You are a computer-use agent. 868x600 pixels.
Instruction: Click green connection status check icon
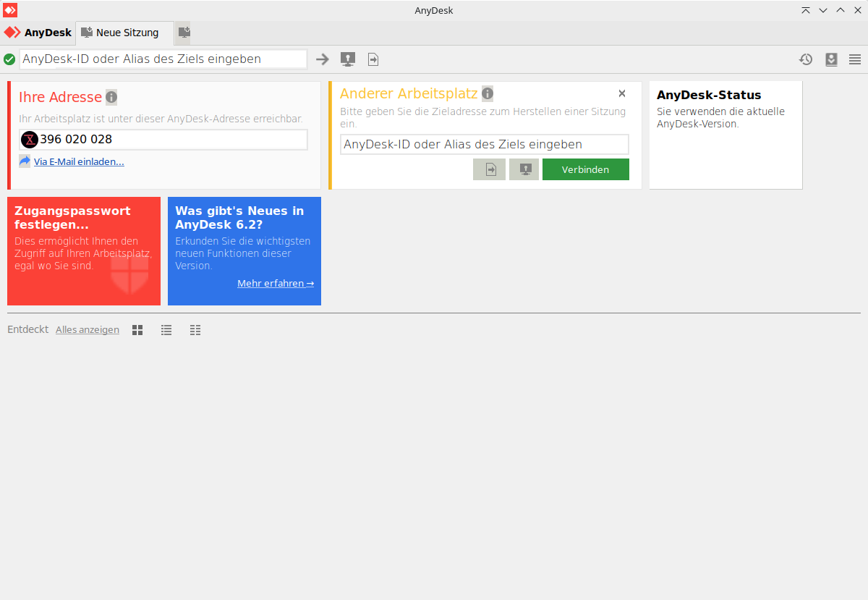(9, 59)
